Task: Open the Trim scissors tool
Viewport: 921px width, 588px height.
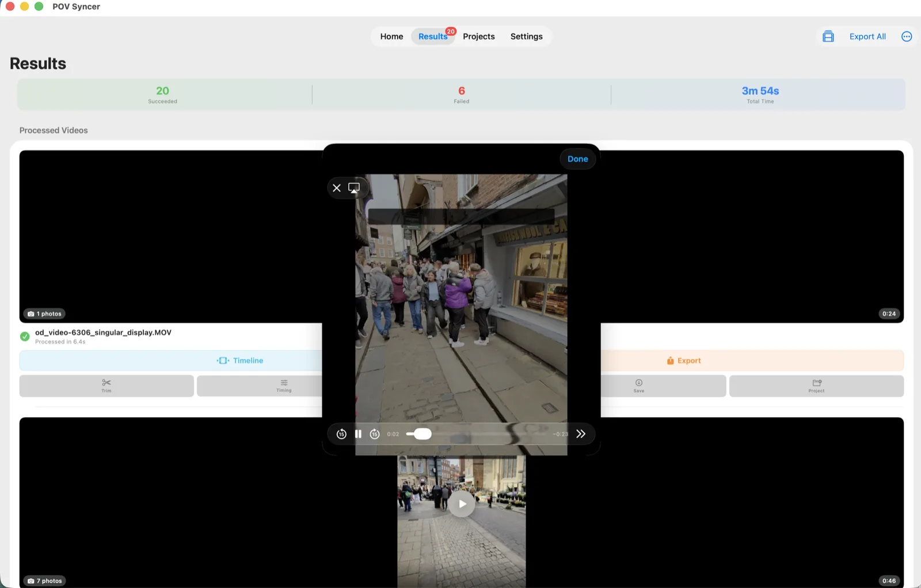Action: 106,386
